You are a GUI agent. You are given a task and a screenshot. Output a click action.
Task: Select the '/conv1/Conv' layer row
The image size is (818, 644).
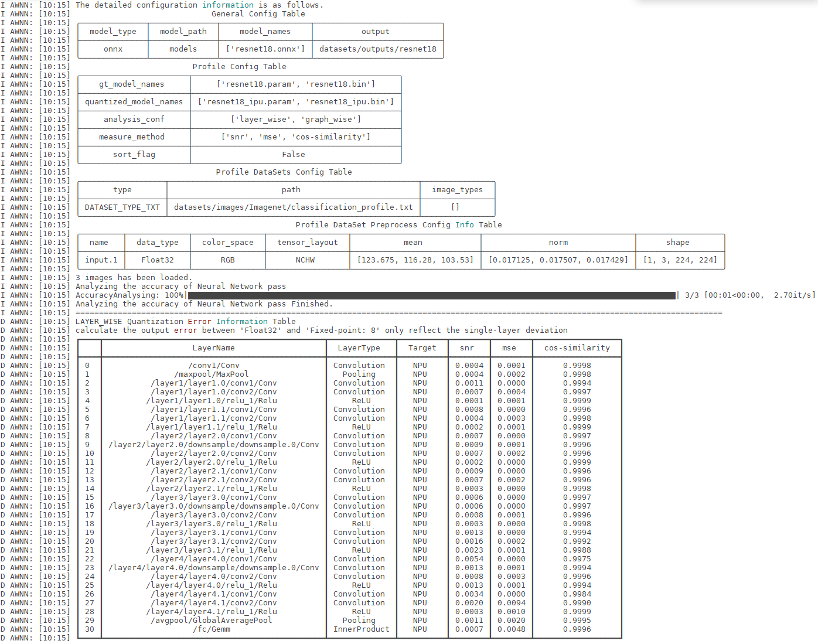click(350, 366)
